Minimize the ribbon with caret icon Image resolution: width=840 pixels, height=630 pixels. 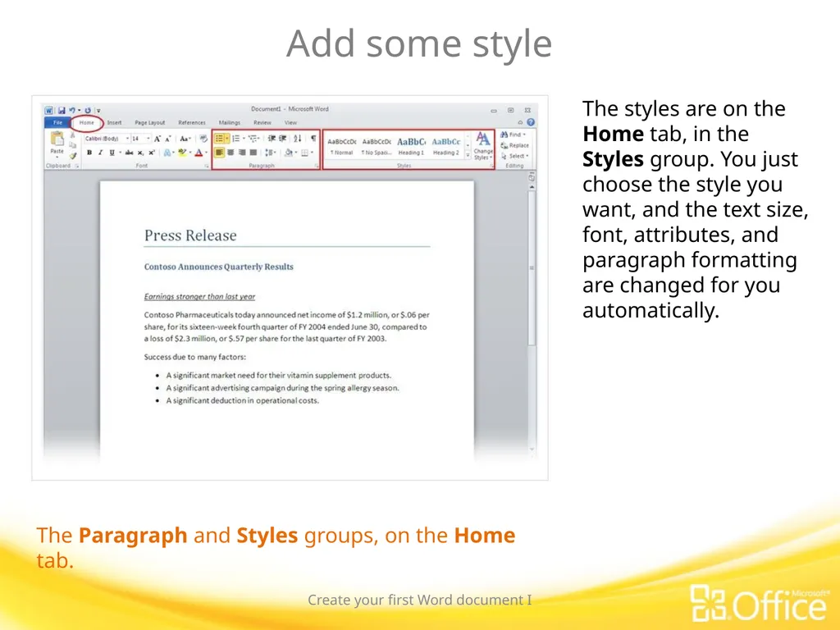click(520, 123)
